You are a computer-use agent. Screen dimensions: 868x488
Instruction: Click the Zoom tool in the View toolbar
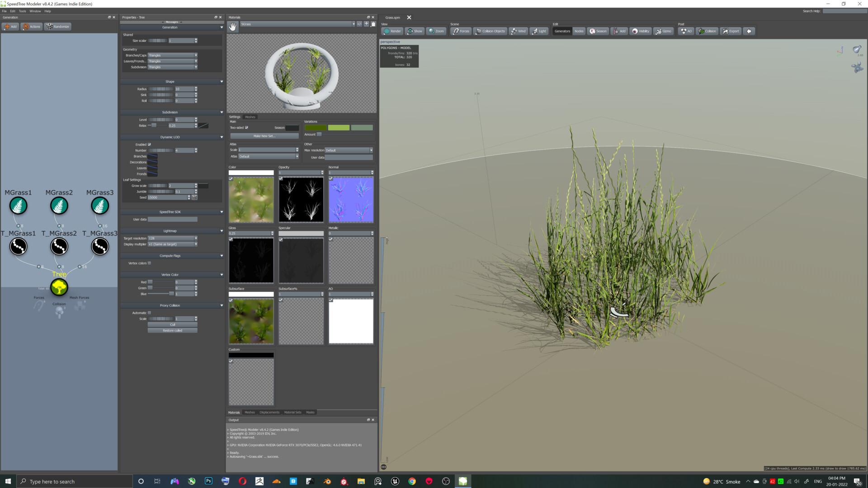tap(435, 31)
